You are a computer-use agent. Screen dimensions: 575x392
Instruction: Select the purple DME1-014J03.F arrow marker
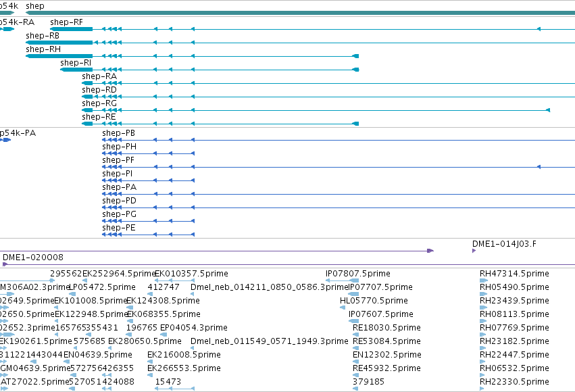click(x=474, y=251)
